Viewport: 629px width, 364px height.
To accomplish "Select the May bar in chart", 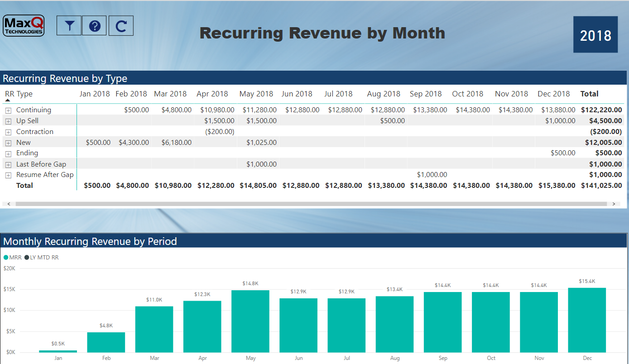I will pos(250,321).
